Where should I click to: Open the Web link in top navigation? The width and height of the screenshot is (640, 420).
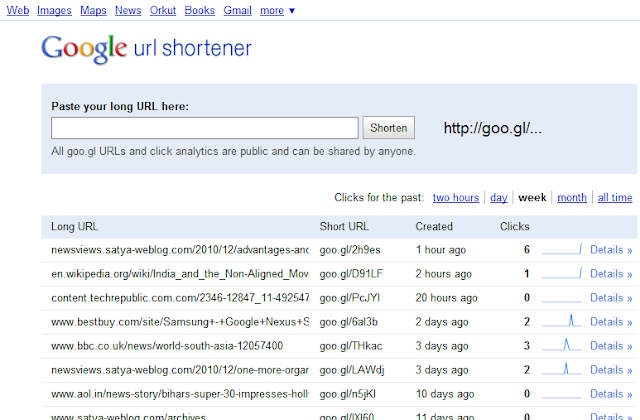18,10
